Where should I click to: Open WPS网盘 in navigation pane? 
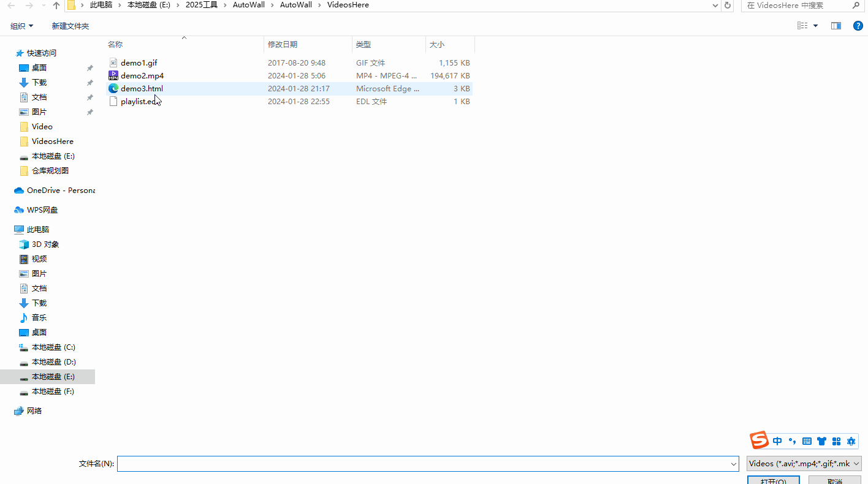point(42,210)
